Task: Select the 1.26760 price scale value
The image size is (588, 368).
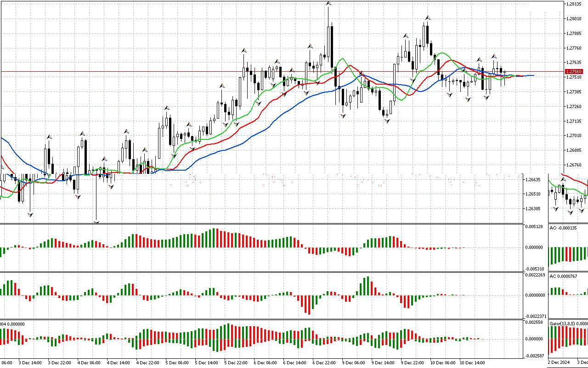Action: click(x=574, y=165)
